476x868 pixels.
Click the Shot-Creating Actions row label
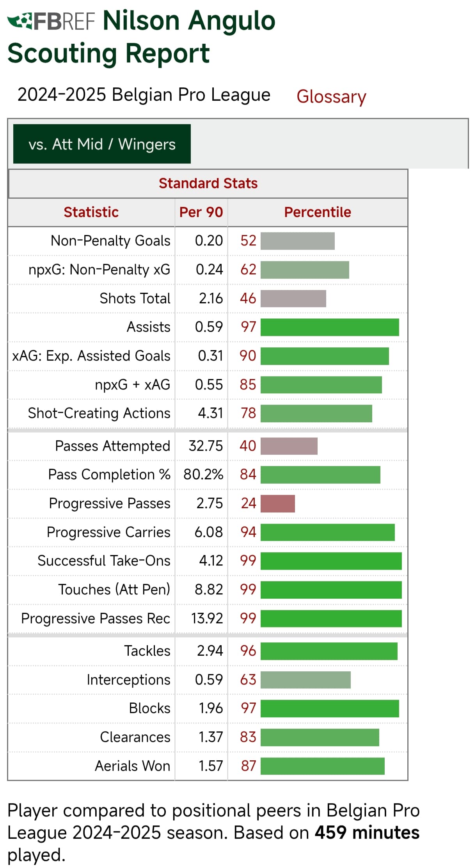99,413
